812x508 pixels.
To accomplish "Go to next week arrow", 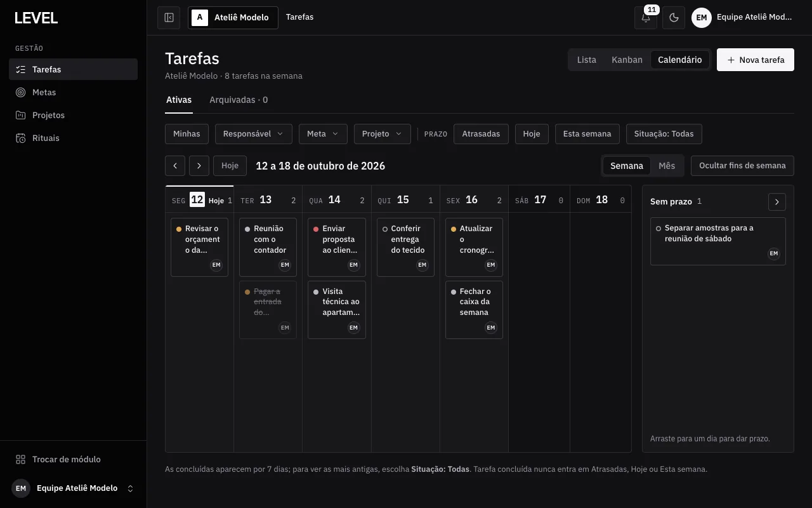I will (199, 166).
